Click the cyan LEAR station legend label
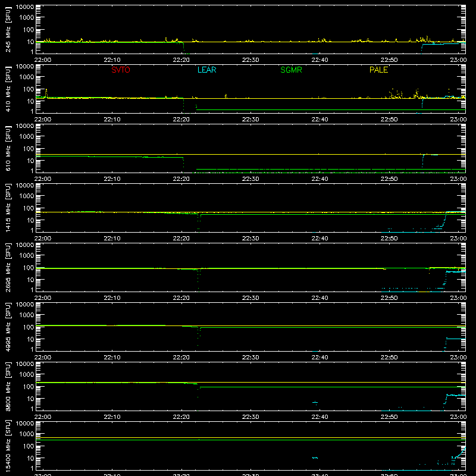 [x=206, y=70]
